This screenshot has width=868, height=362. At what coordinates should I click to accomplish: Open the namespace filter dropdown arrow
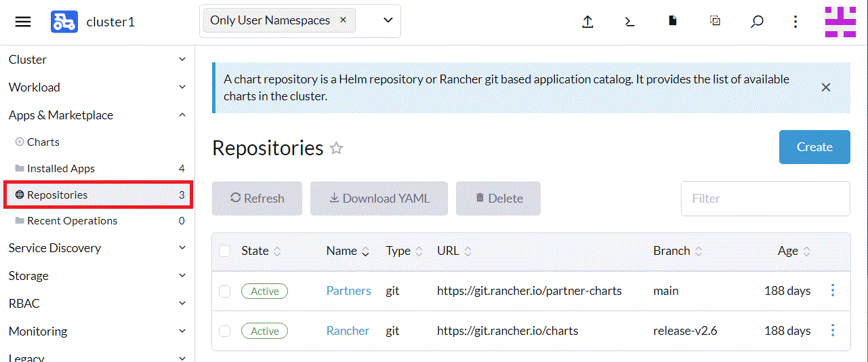pos(388,20)
